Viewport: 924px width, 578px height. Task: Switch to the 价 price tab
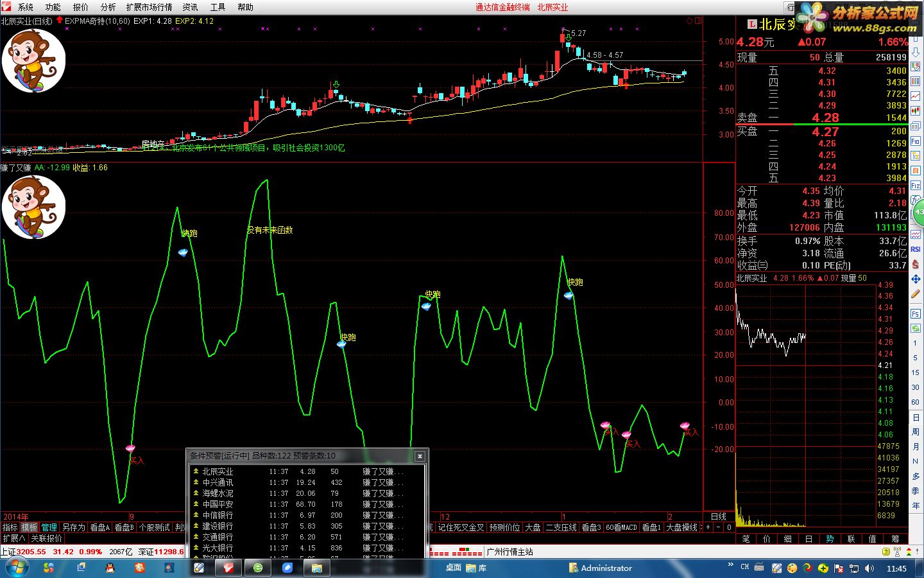pyautogui.click(x=767, y=539)
